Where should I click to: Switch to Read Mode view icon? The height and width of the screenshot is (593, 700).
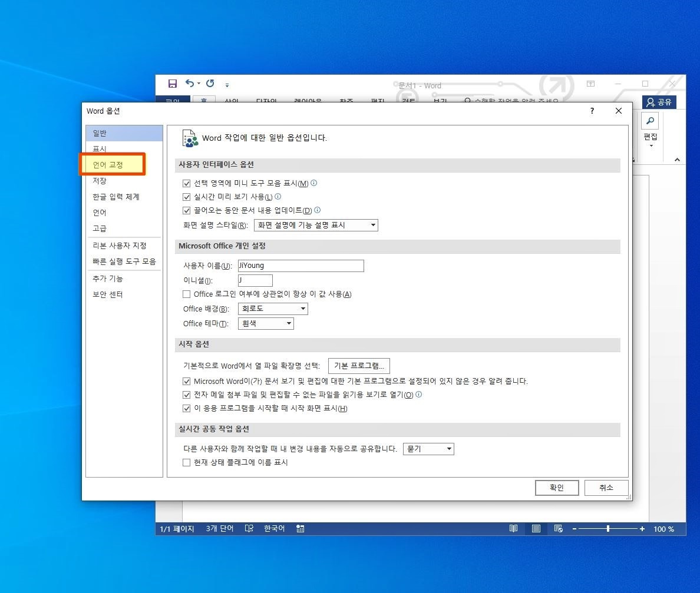pos(513,529)
